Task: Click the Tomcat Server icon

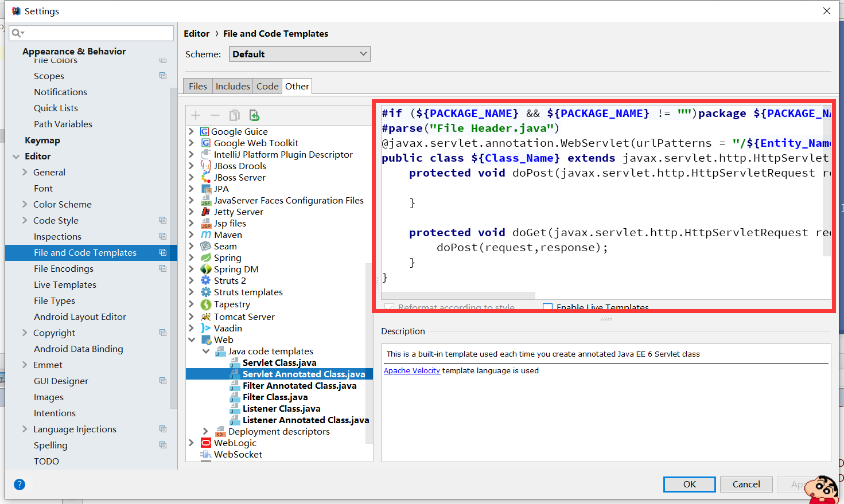Action: (205, 317)
